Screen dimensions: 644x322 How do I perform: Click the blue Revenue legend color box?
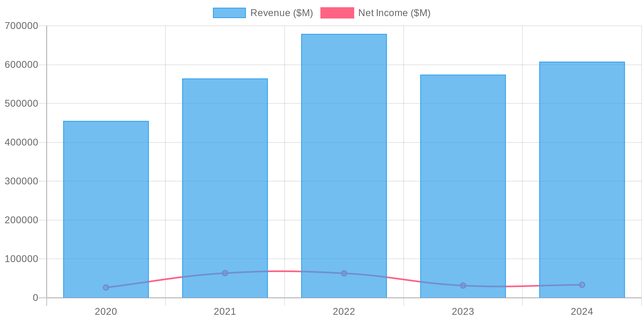tap(229, 13)
